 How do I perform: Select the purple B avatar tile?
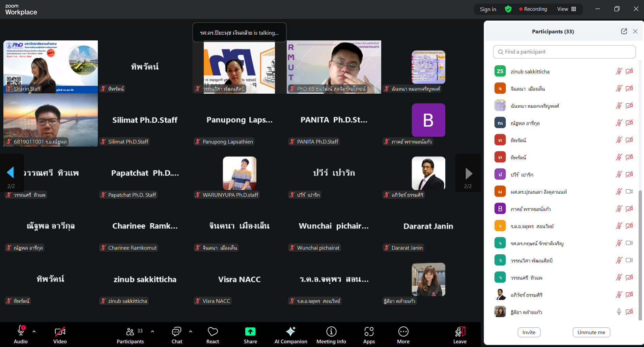click(428, 120)
